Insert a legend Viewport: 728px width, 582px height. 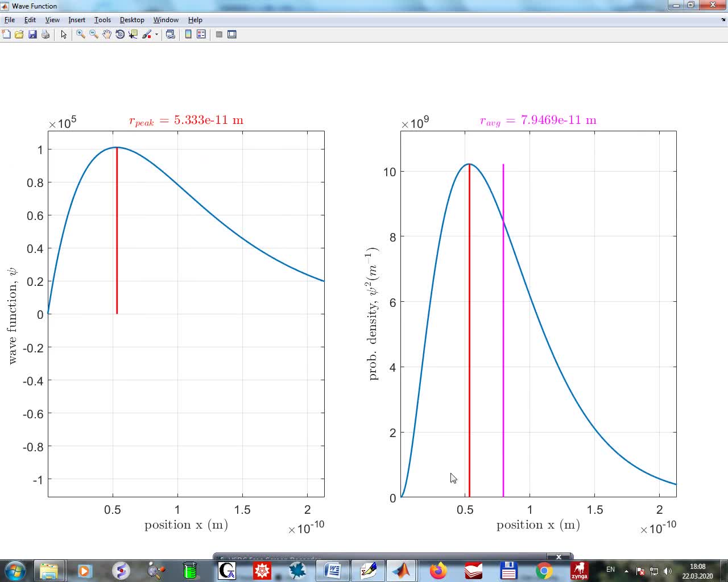click(201, 34)
